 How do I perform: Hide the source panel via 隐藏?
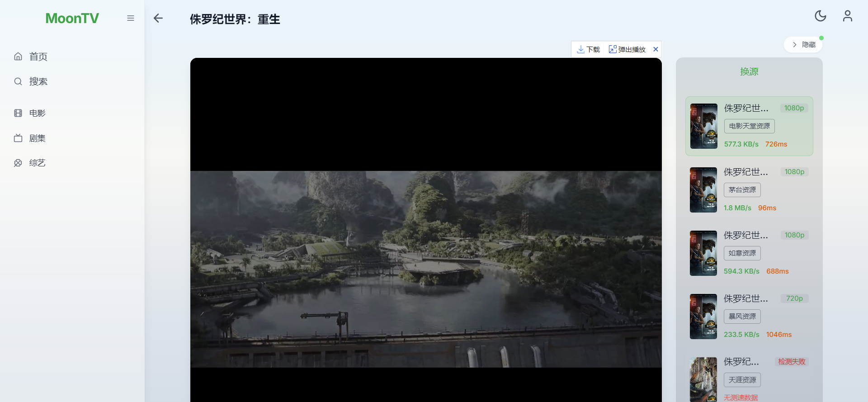point(803,45)
